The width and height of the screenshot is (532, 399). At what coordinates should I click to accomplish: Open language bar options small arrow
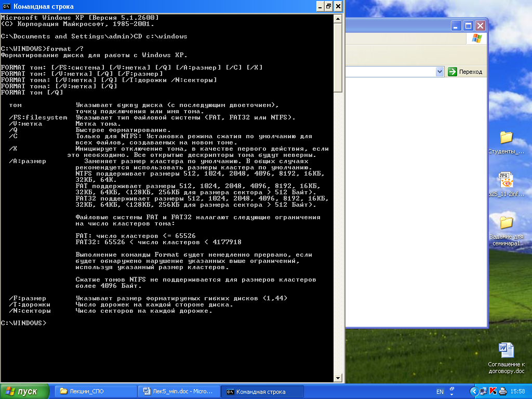[452, 395]
